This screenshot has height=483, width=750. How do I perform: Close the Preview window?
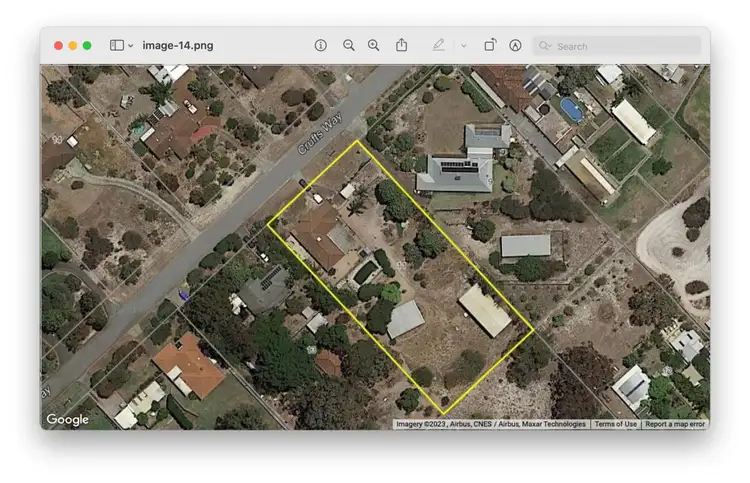click(59, 45)
